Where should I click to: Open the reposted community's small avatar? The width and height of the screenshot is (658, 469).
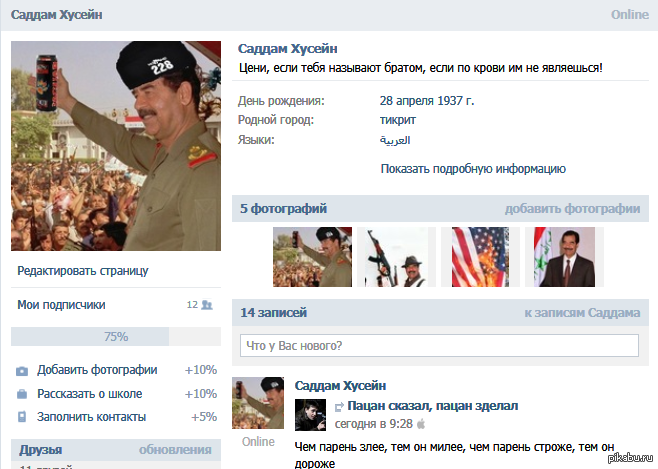click(x=311, y=414)
